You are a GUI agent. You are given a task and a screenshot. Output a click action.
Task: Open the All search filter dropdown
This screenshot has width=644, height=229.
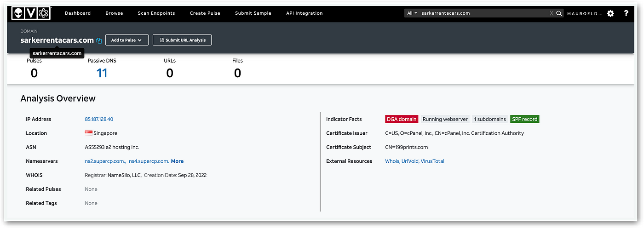click(x=412, y=13)
